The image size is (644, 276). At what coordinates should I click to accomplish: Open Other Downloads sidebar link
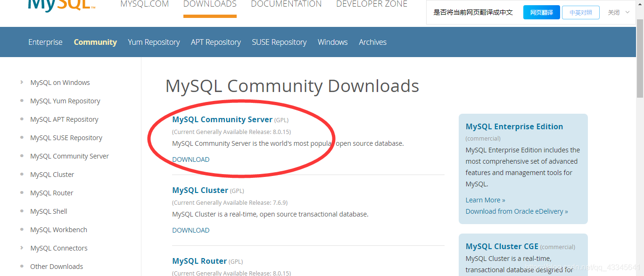(x=57, y=267)
